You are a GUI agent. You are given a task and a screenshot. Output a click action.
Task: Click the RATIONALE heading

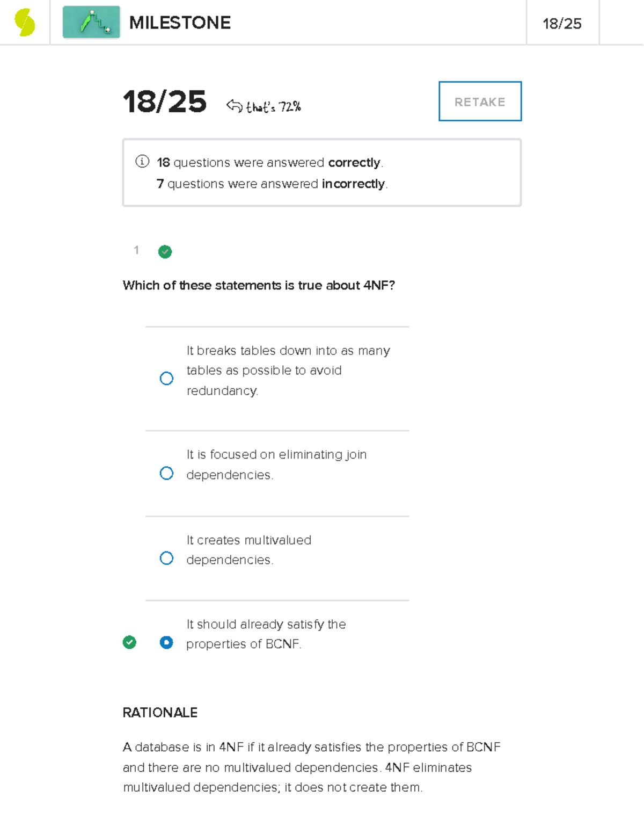tap(160, 713)
